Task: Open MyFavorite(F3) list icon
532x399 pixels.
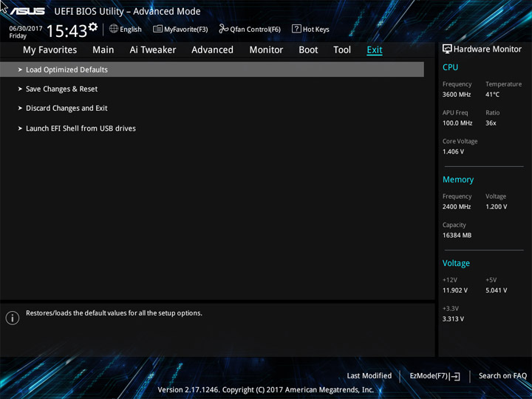Action: [x=157, y=29]
